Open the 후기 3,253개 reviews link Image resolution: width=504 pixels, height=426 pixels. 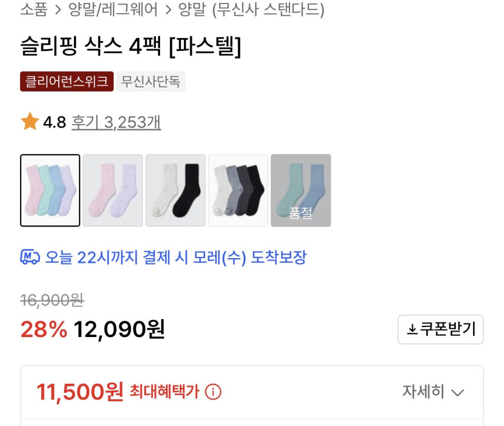tap(116, 122)
